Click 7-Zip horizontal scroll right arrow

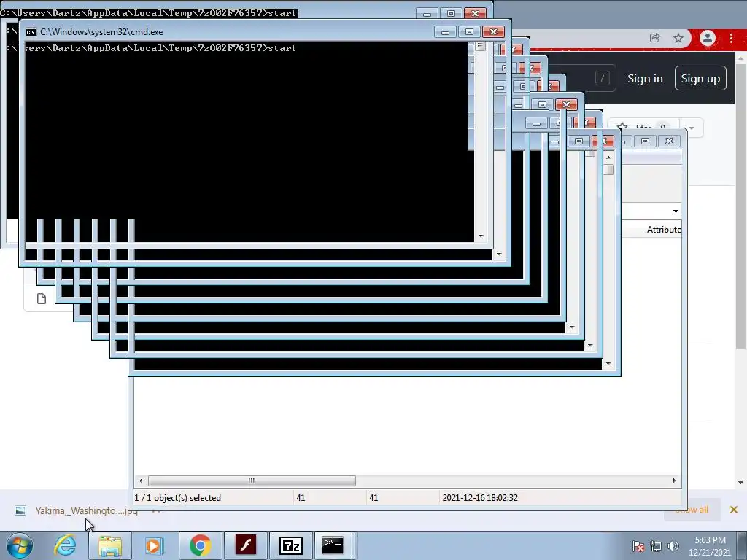pos(674,481)
